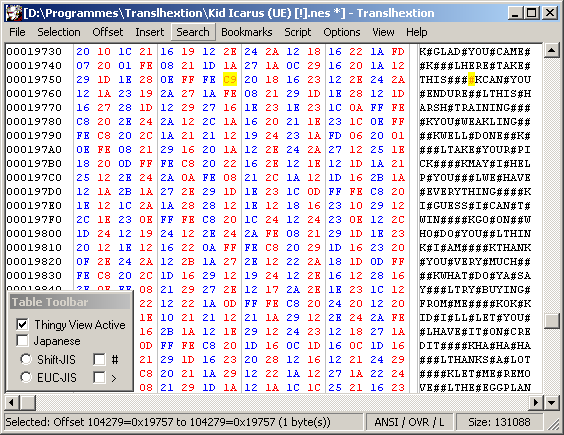
Task: Click ANSI / OVR / L status panel
Action: pos(409,422)
